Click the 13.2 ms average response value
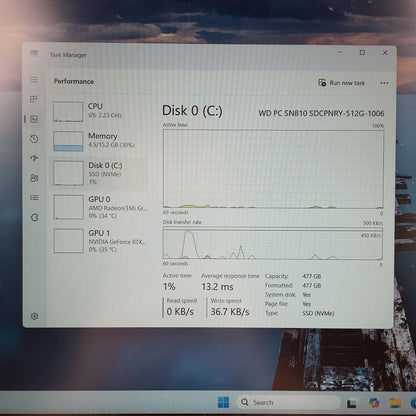 (x=217, y=287)
